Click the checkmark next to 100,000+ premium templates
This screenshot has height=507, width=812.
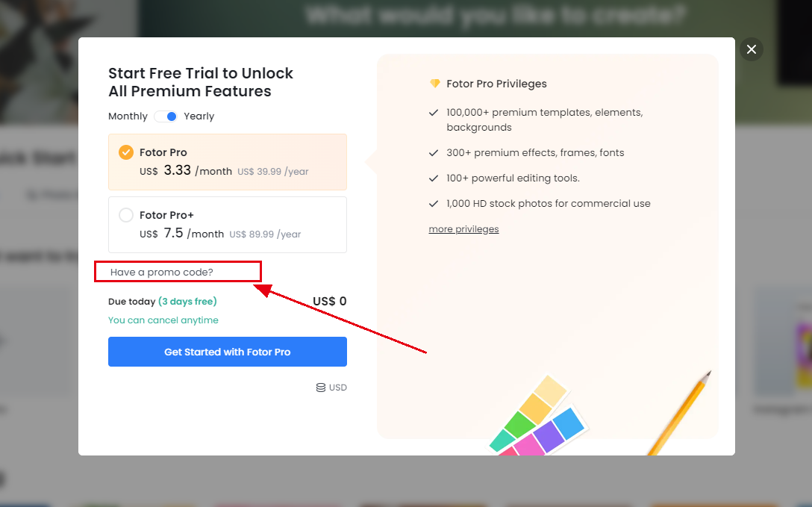[x=434, y=113]
